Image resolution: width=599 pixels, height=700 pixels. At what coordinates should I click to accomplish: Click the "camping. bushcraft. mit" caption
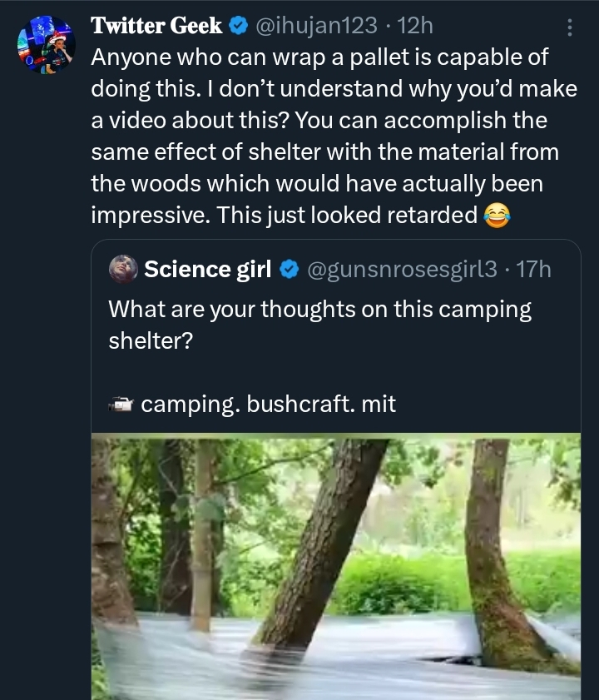point(268,405)
